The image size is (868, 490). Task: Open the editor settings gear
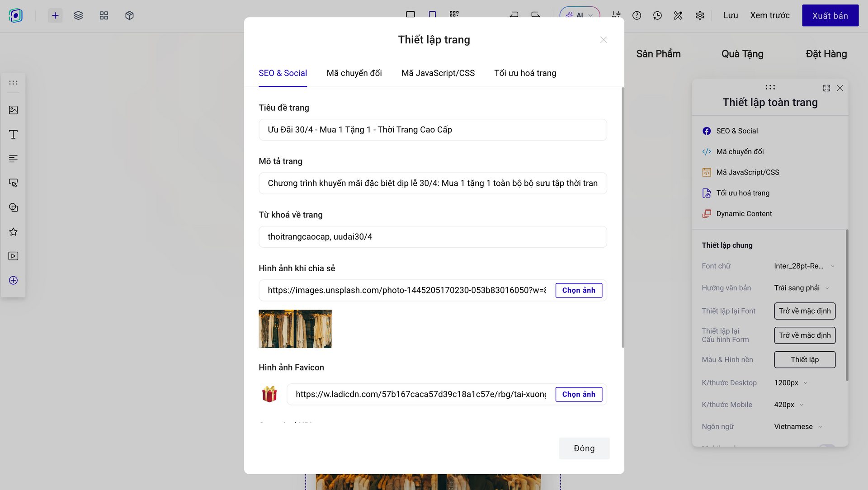tap(700, 15)
